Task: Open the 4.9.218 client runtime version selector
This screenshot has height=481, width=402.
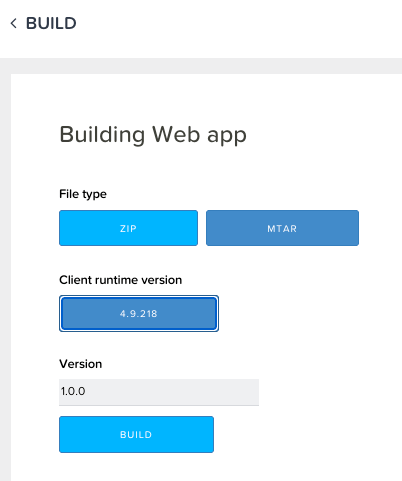Action: click(139, 313)
